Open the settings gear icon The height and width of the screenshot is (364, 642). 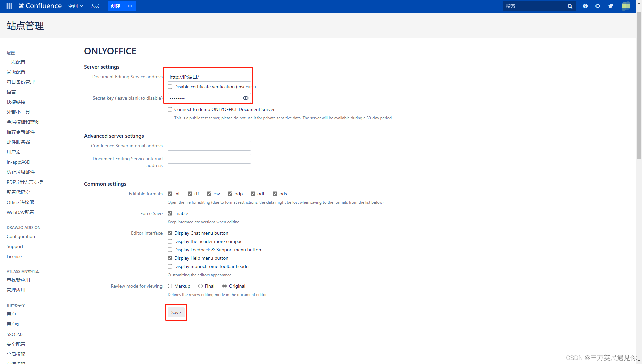coord(598,6)
